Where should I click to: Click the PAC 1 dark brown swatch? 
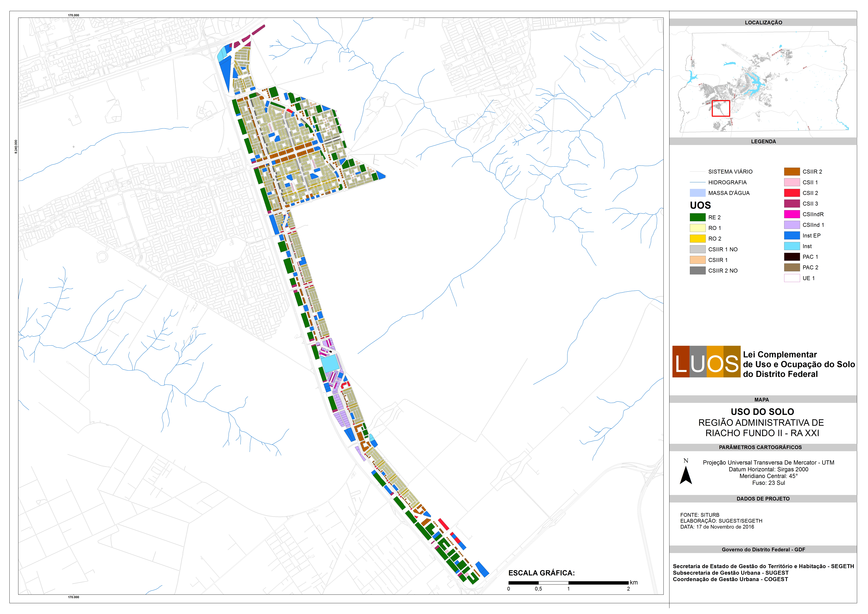point(792,257)
